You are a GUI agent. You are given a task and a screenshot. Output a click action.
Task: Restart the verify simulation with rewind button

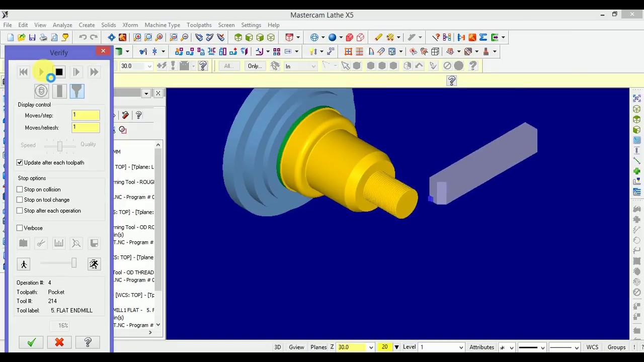pyautogui.click(x=24, y=72)
